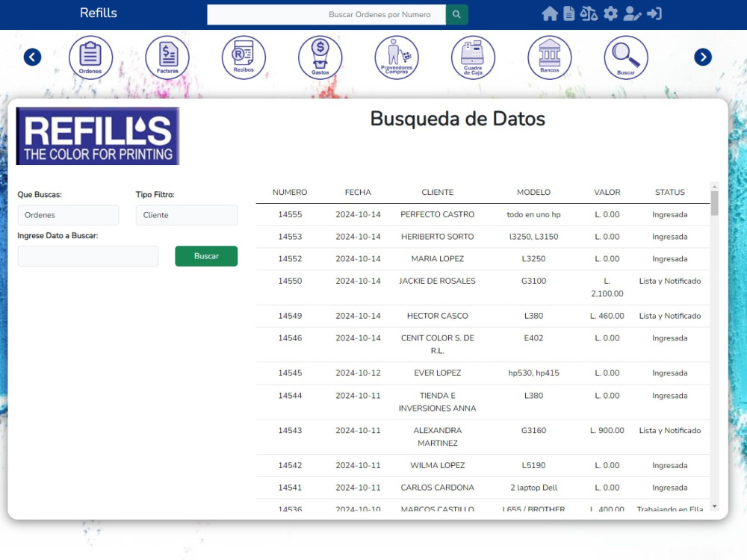Viewport: 747px width, 560px height.
Task: Click the CLIENTE column header
Action: [437, 193]
